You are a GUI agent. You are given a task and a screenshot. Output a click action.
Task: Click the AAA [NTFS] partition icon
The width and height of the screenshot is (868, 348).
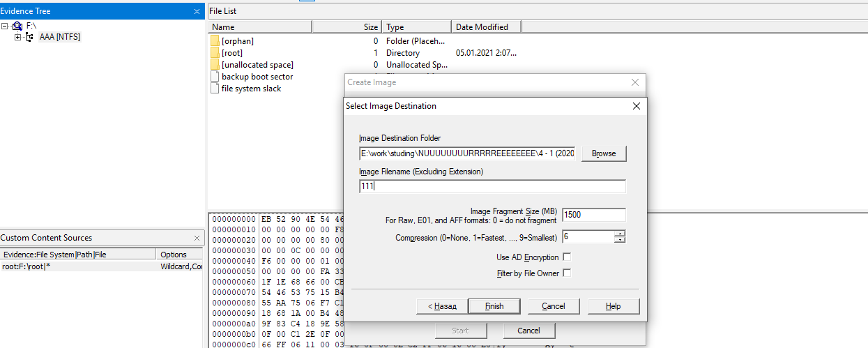pyautogui.click(x=30, y=37)
